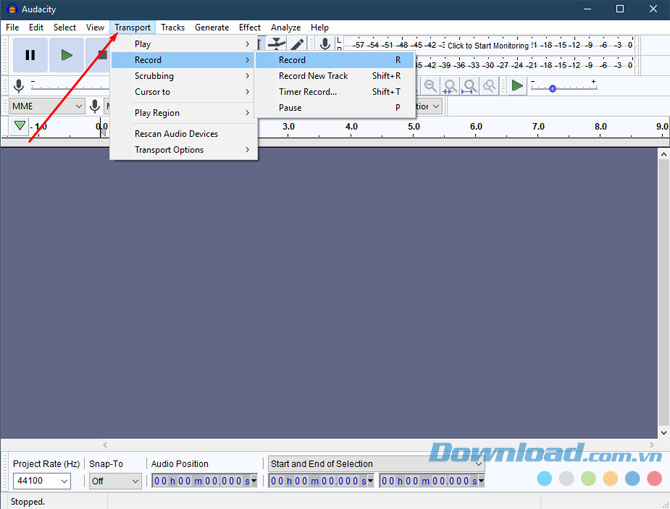Click the Play-at-Speed green button
The image size is (670, 509).
pyautogui.click(x=517, y=86)
